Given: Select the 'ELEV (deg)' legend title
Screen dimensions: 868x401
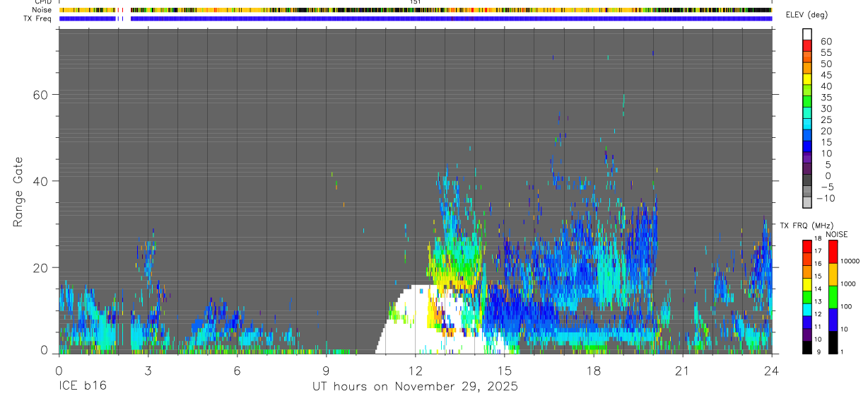Looking at the screenshot, I should click(x=807, y=15).
